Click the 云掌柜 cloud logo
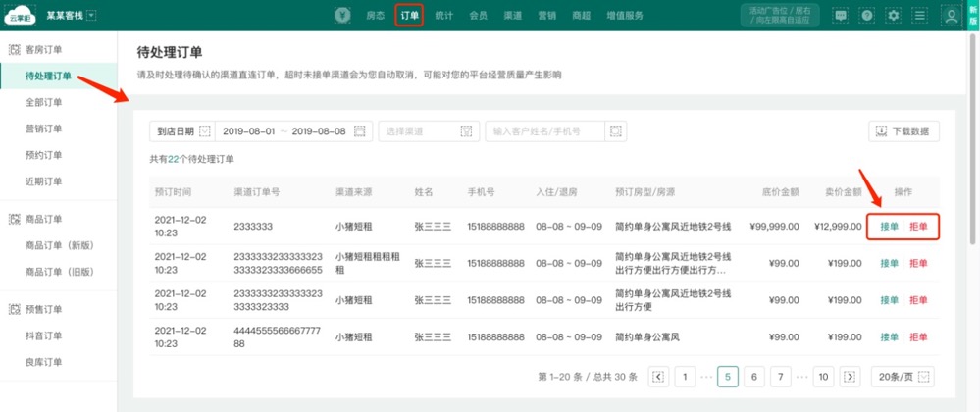The height and width of the screenshot is (412, 980). [x=20, y=15]
